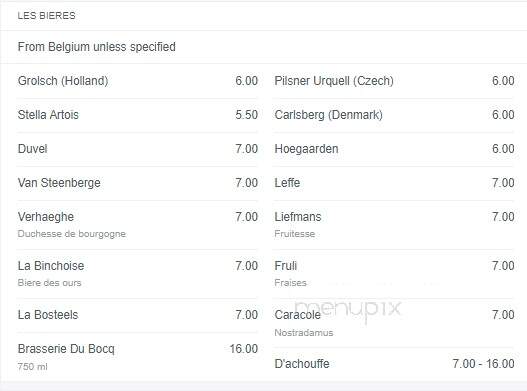Screen dimensions: 527x391
Task: Click the Nostradamus description text
Action: click(304, 333)
